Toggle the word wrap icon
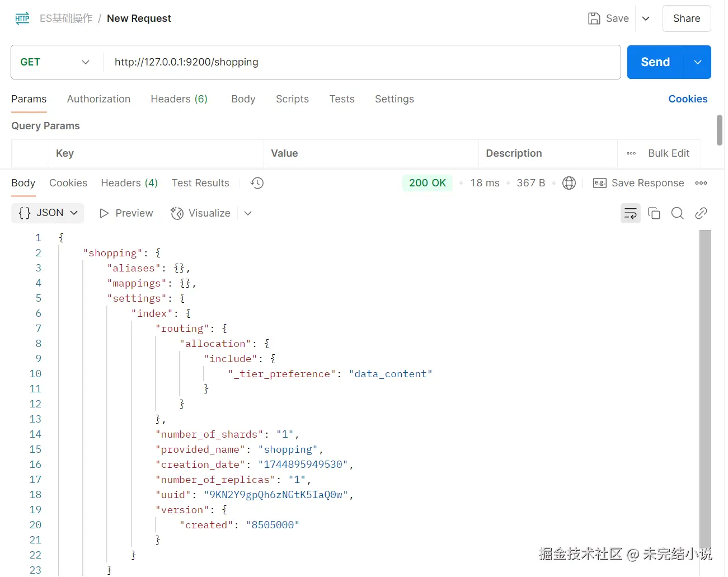Viewport: 728px width, 577px height. tap(631, 213)
